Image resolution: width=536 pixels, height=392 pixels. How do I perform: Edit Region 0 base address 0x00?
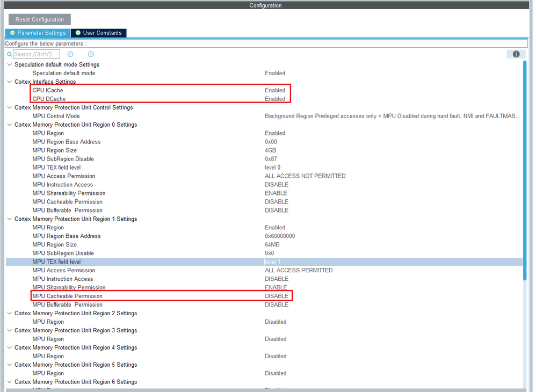point(271,141)
